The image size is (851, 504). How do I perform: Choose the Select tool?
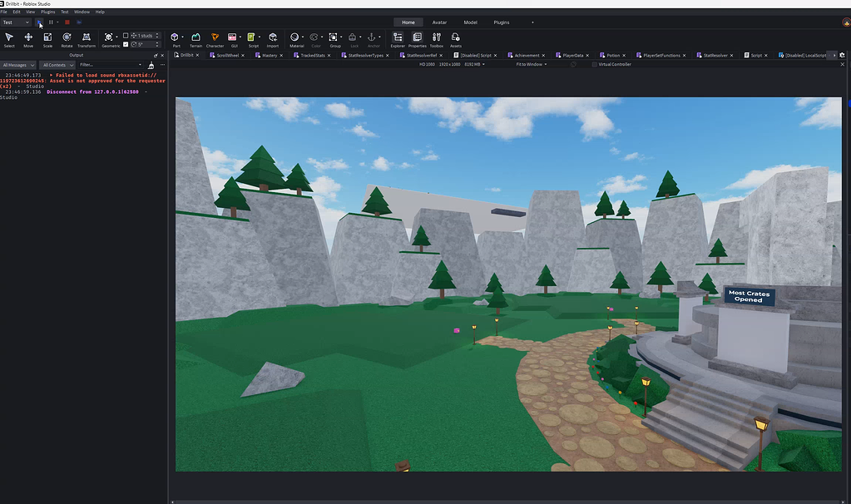click(9, 40)
